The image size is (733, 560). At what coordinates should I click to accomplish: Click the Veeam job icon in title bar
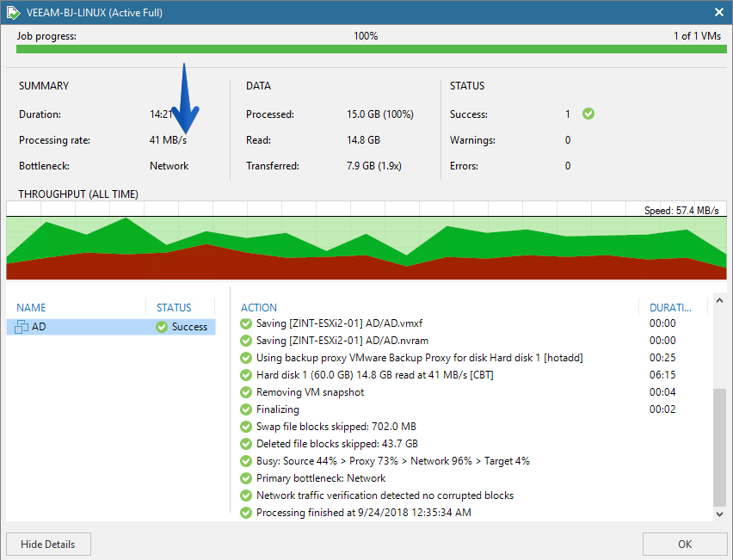point(13,13)
